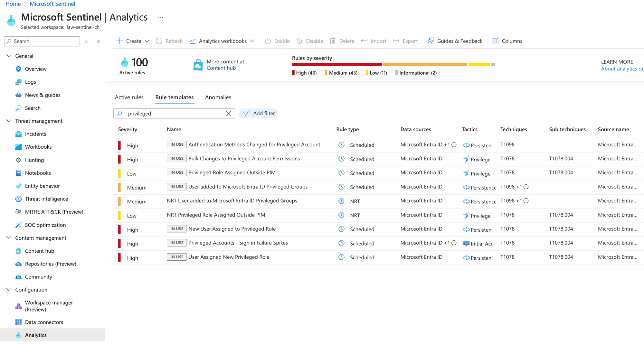The width and height of the screenshot is (644, 344).
Task: Open SOC optimization wand icon
Action: [18, 225]
